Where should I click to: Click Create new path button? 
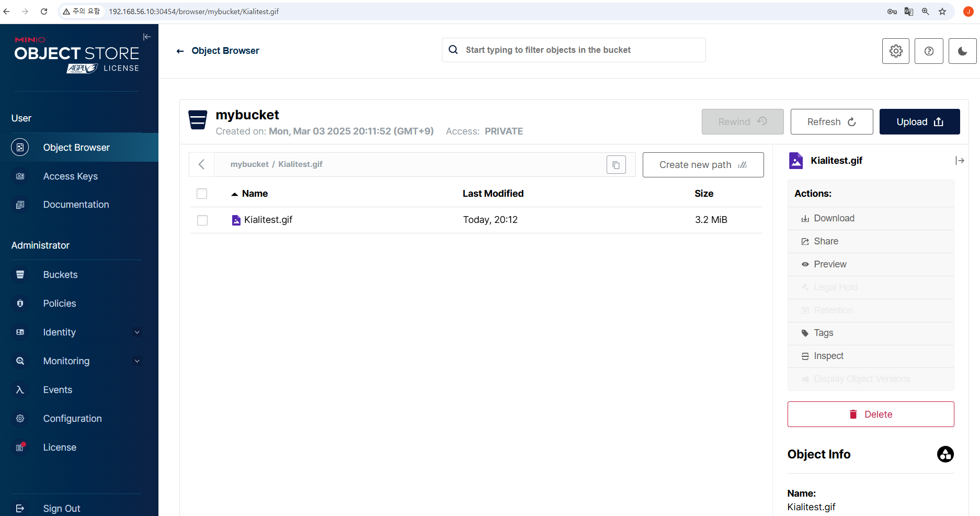[703, 165]
